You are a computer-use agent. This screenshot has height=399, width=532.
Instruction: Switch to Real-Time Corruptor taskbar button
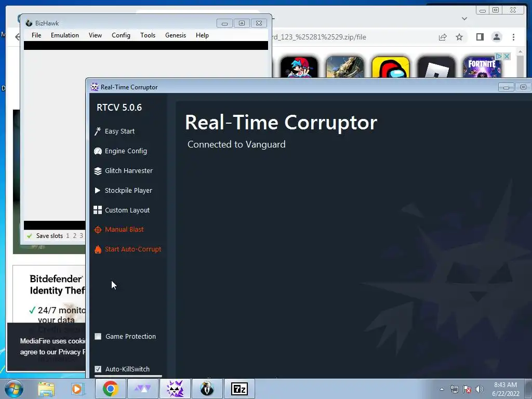coord(175,389)
